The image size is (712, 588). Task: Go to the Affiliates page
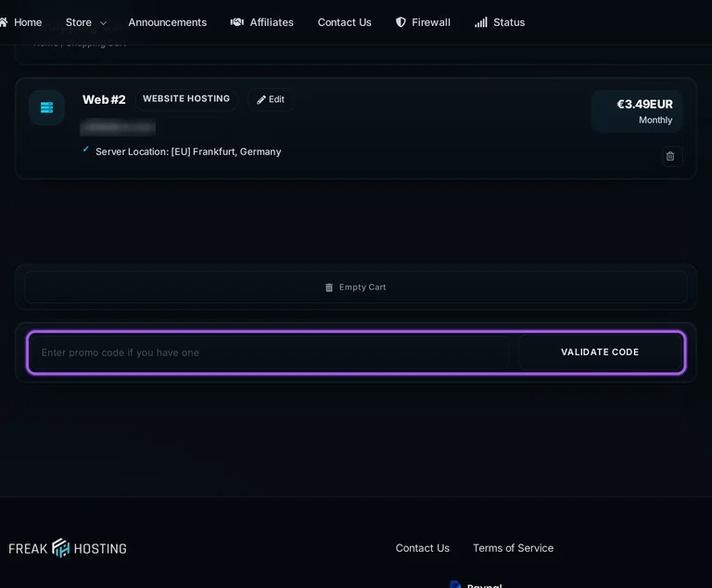pos(262,22)
